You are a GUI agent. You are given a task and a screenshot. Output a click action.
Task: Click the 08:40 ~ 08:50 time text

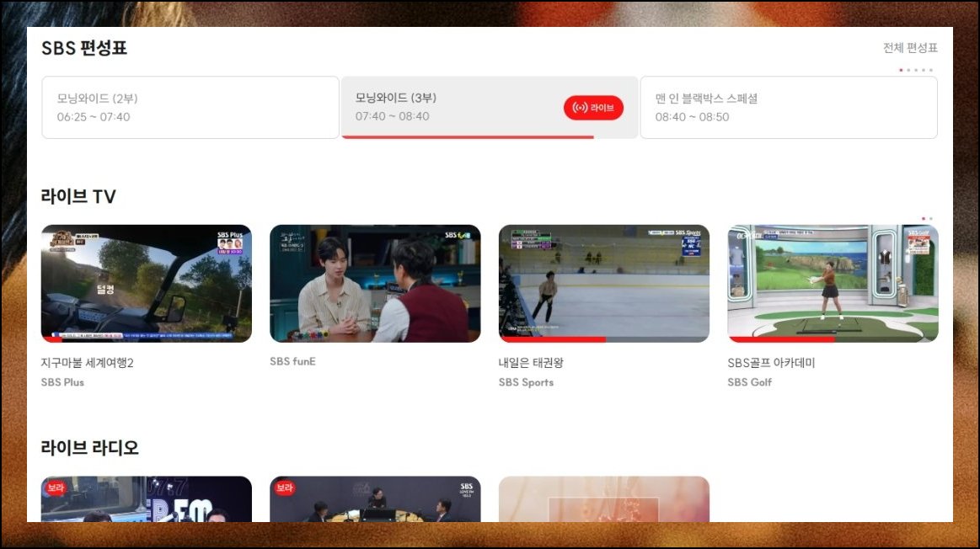(x=692, y=117)
